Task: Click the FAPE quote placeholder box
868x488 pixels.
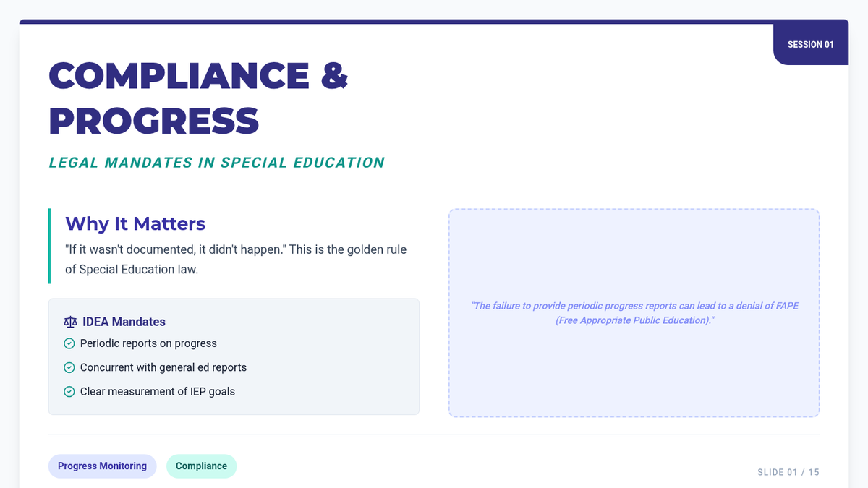Action: 634,313
